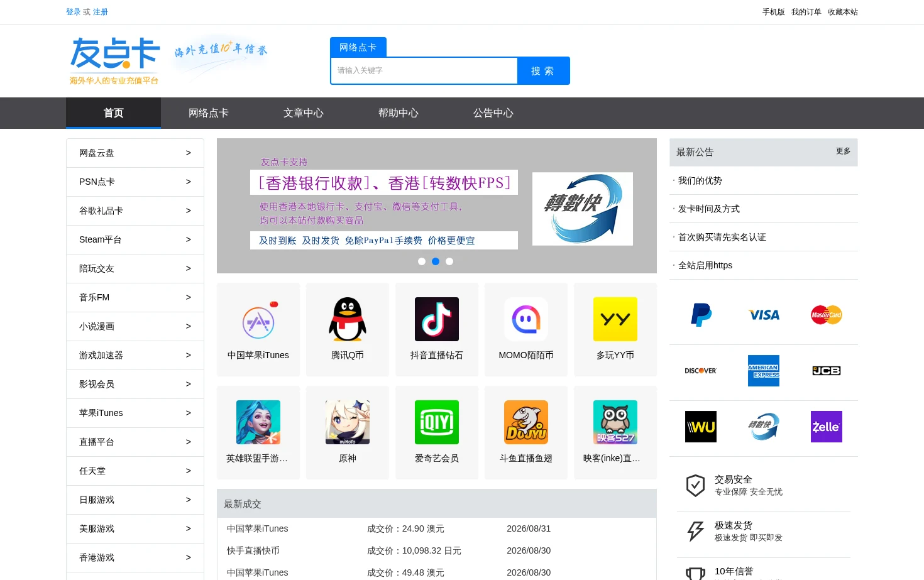
Task: Click the 搜索 search button
Action: [x=543, y=71]
